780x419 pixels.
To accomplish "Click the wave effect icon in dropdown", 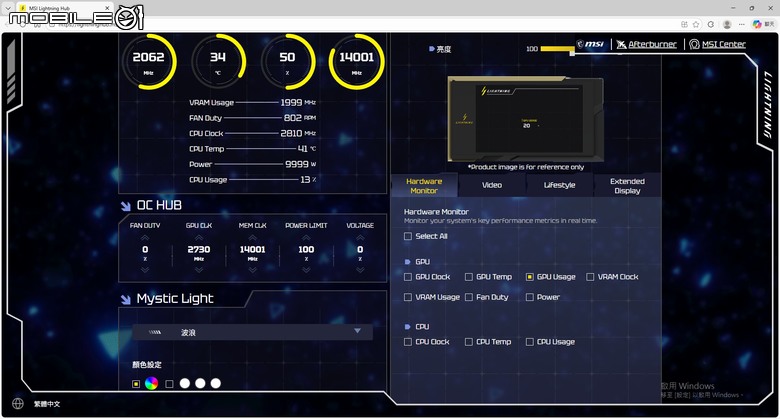I will 155,332.
